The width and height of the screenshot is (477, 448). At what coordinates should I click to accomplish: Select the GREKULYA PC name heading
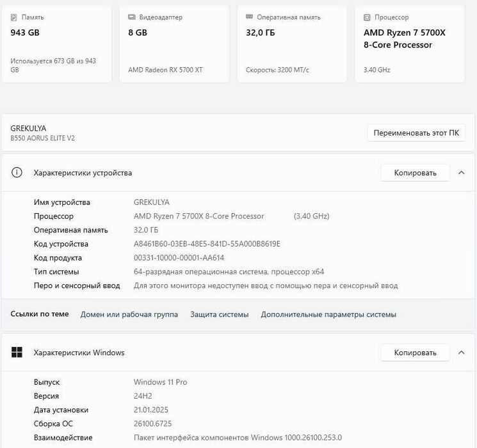click(x=28, y=129)
